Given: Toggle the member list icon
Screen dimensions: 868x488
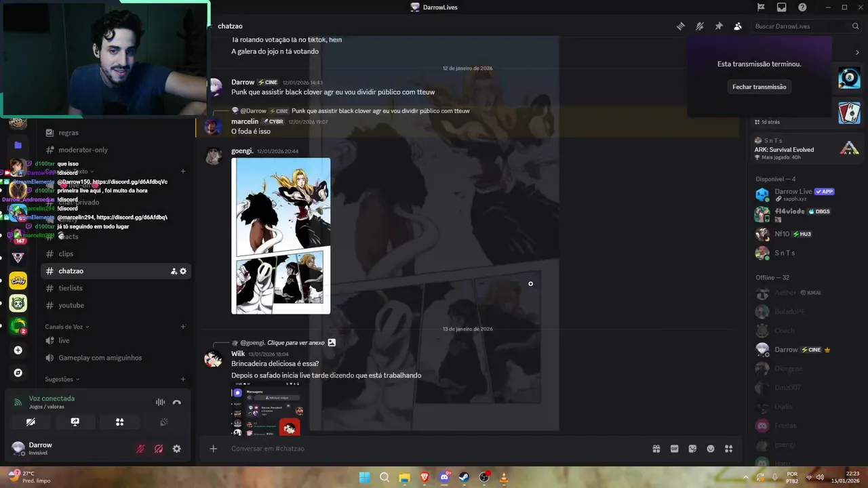Looking at the screenshot, I should [x=738, y=26].
